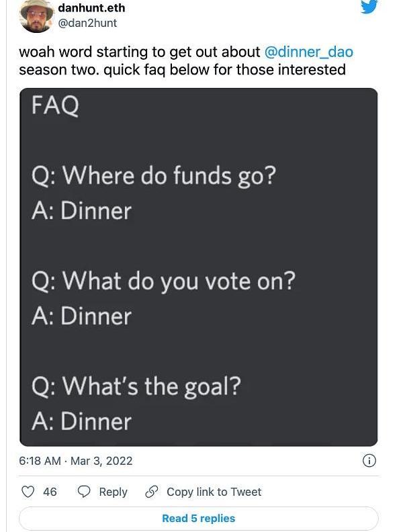The height and width of the screenshot is (532, 403).
Task: Open the Read 5 replies button
Action: (198, 519)
